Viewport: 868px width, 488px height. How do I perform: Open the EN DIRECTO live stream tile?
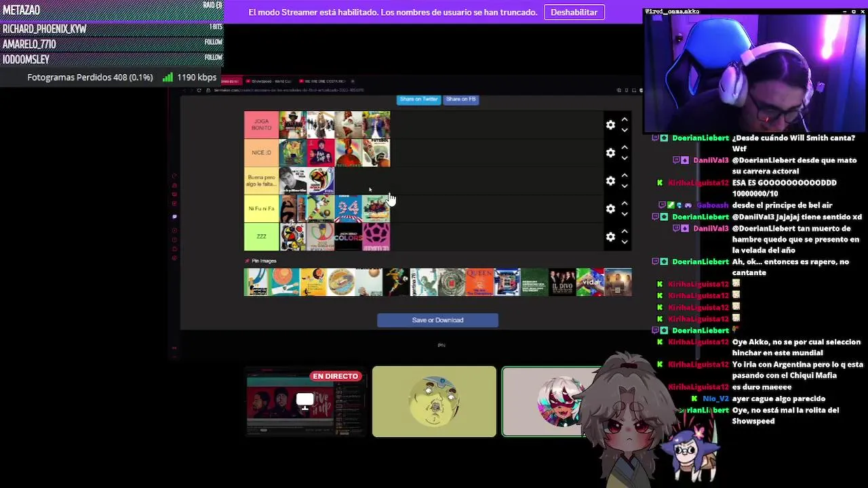coord(305,401)
